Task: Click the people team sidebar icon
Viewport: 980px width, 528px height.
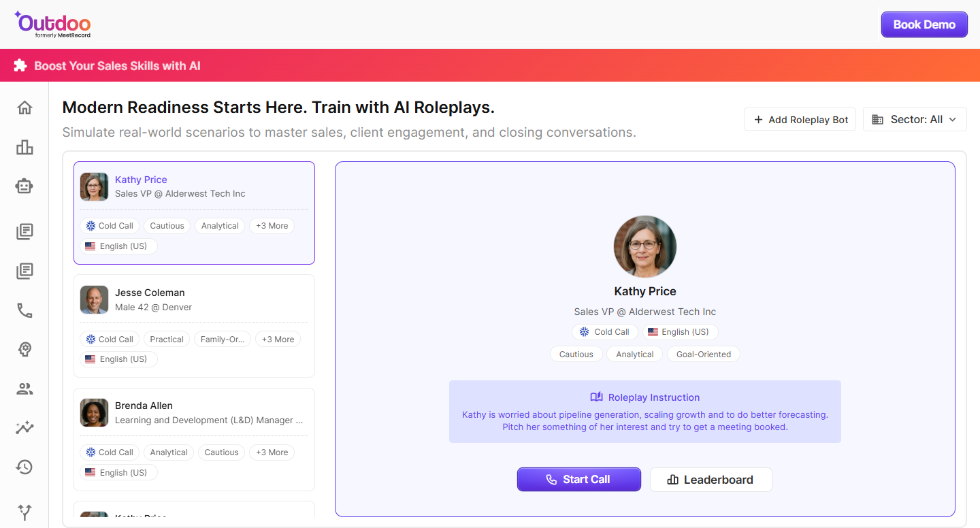Action: 24,389
